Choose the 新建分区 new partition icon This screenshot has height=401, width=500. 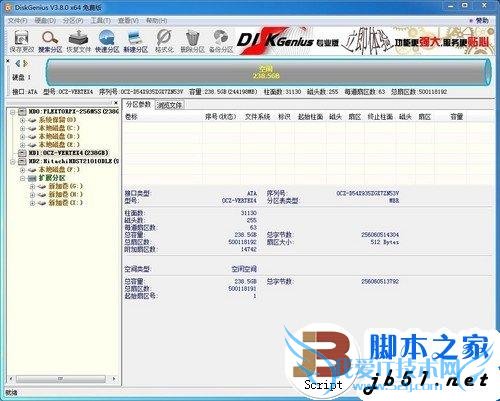pyautogui.click(x=135, y=41)
